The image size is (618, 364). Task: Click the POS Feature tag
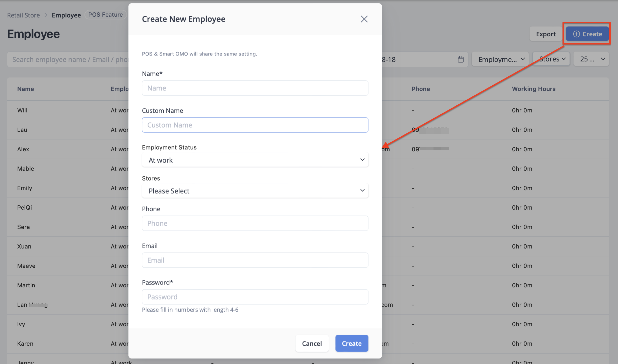click(105, 15)
